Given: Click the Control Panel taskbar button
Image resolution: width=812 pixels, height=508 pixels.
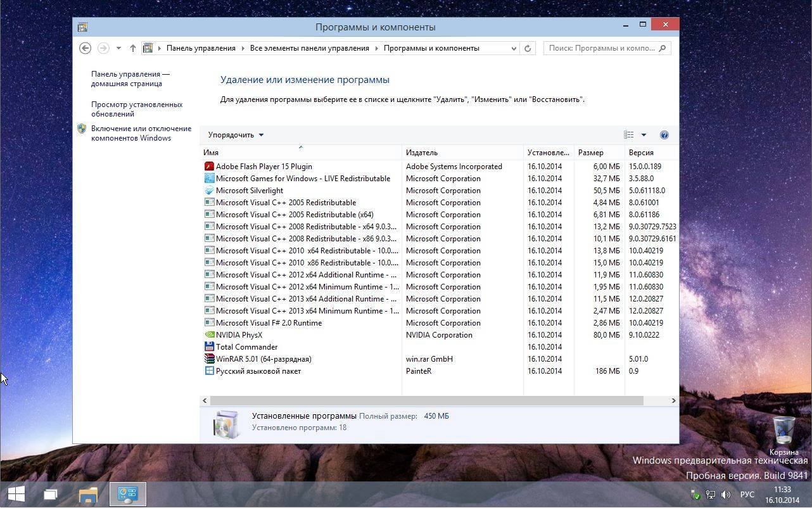Looking at the screenshot, I should pyautogui.click(x=127, y=494).
